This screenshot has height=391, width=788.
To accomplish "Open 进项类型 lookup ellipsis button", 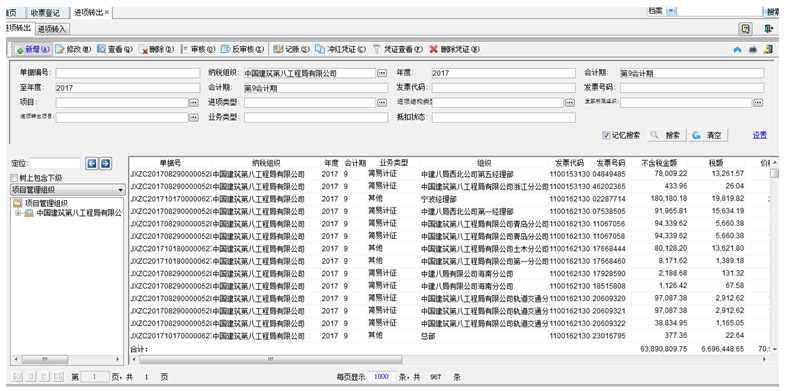I will tap(382, 103).
